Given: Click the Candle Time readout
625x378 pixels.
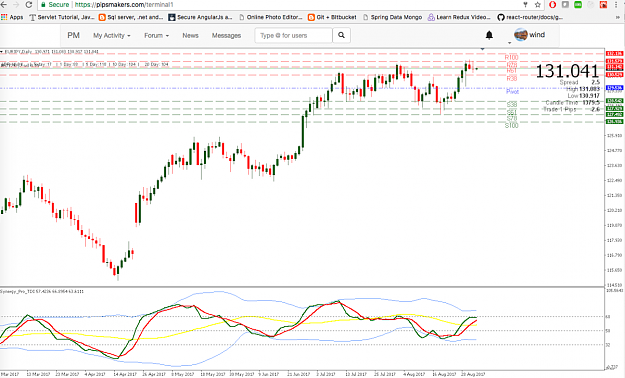Looking at the screenshot, I should coord(572,102).
